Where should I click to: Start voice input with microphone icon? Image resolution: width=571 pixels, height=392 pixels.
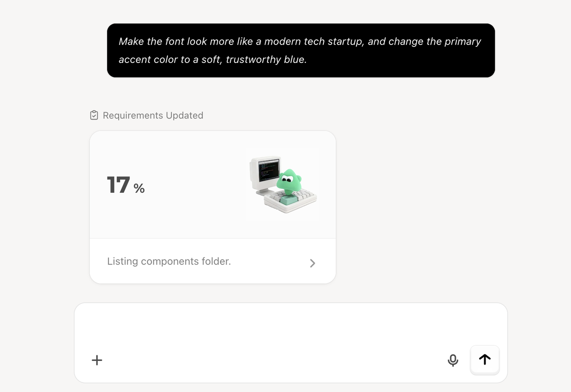(x=453, y=360)
